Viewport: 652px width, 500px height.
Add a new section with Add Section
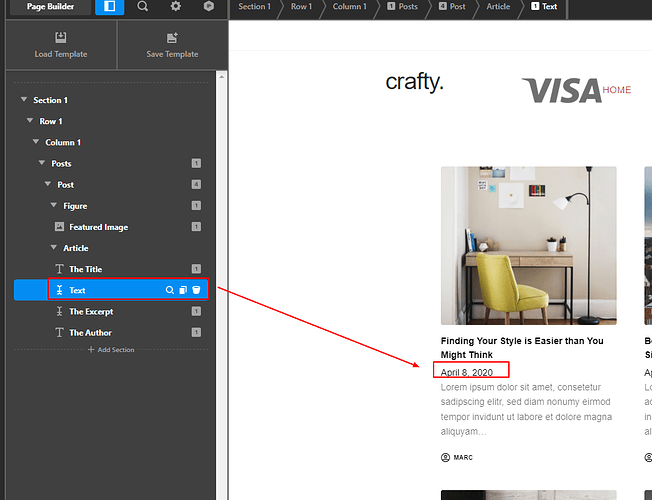[x=110, y=350]
